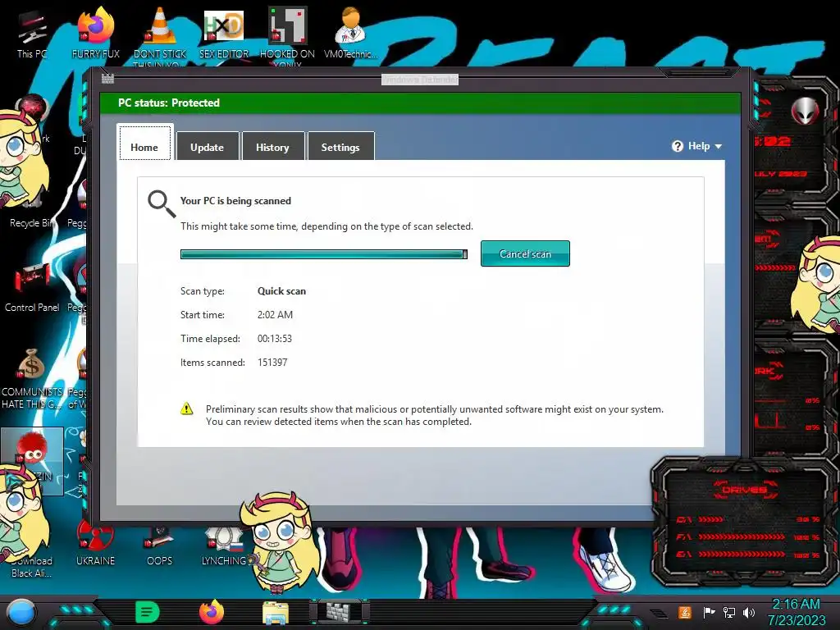Click the taskbar clock showing 2:16 AM

[x=797, y=612]
